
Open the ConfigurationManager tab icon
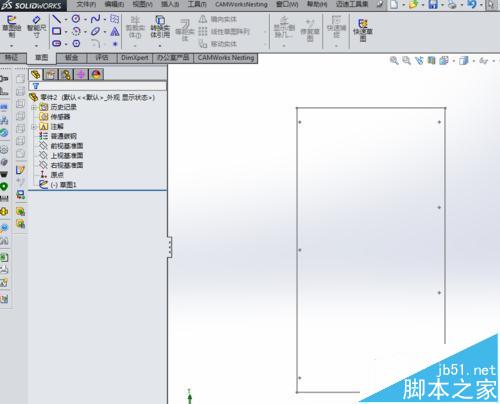(66, 74)
